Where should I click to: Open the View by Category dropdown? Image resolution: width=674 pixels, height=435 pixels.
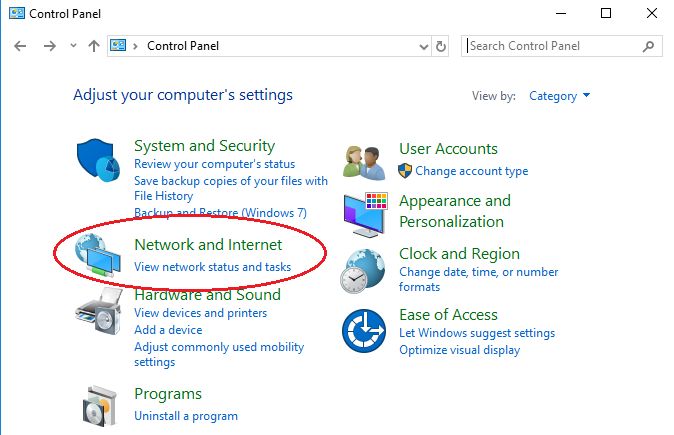[559, 96]
